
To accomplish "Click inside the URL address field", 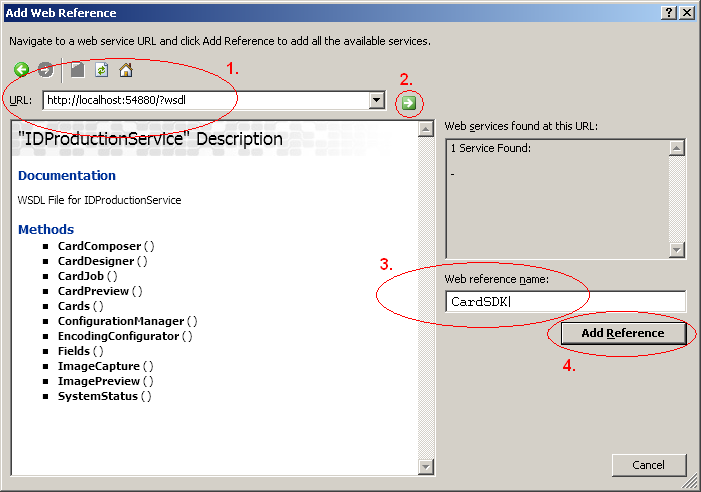I will point(200,100).
